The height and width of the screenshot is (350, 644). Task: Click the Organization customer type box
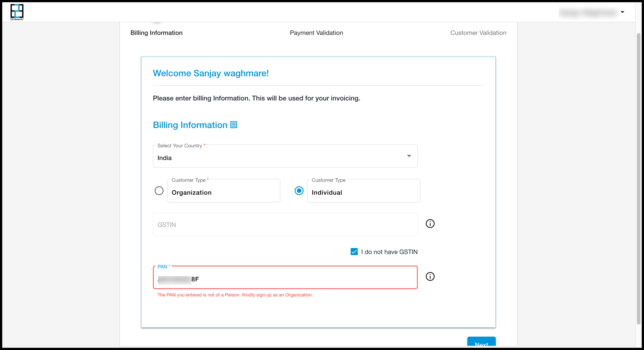tap(224, 191)
